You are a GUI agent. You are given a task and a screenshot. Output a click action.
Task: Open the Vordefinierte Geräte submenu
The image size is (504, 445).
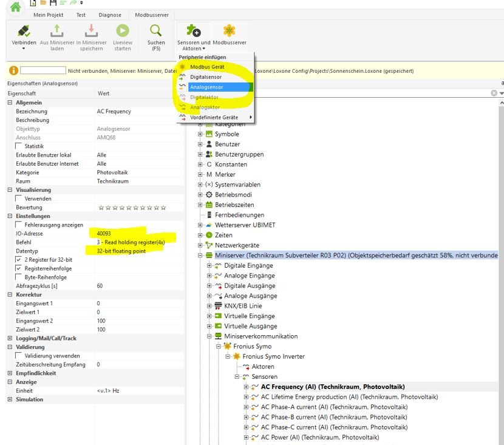point(216,117)
